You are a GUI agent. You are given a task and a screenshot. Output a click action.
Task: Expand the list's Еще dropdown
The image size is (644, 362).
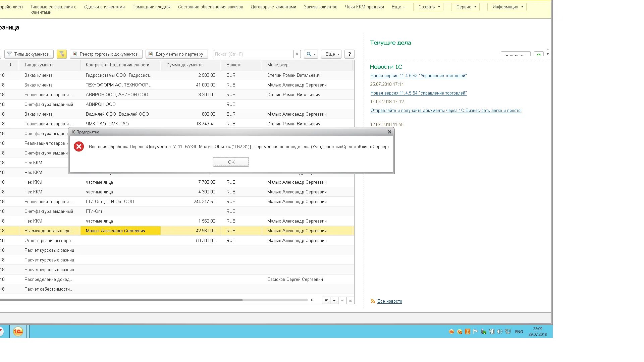[331, 54]
